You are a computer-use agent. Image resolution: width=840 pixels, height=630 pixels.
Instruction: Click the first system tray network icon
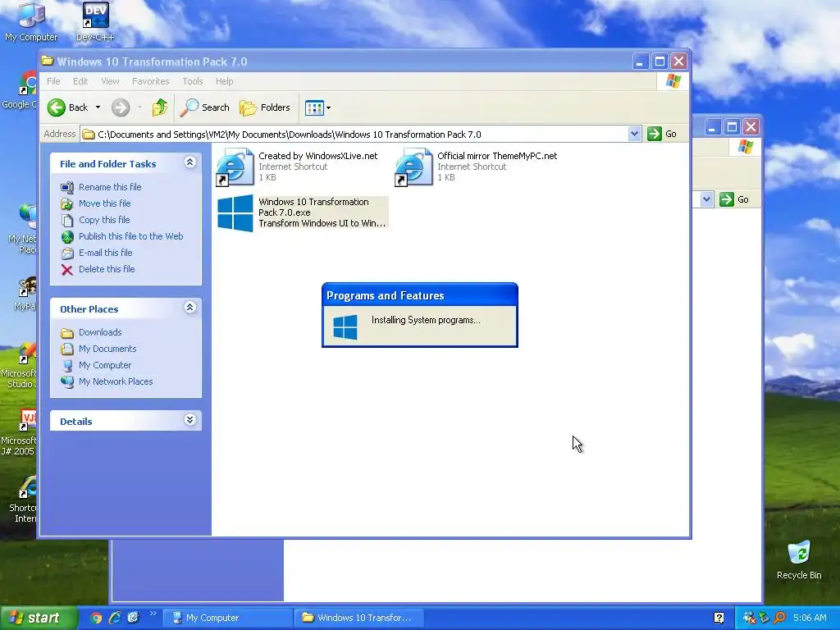click(x=748, y=619)
